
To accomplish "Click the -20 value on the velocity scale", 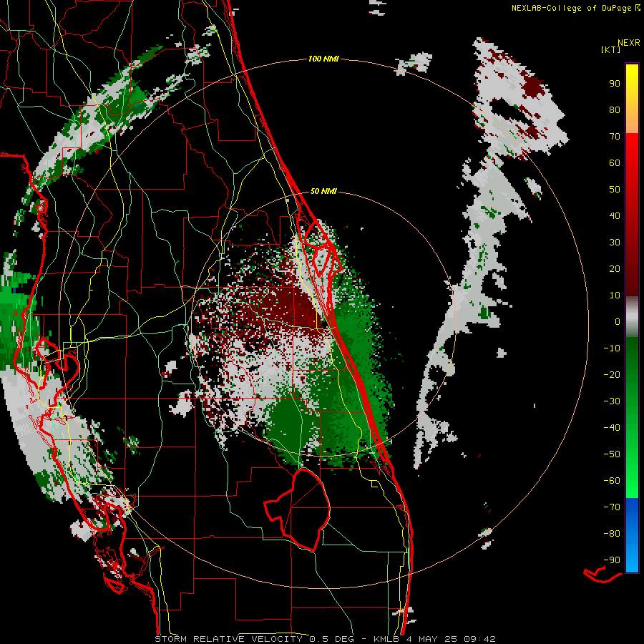I will pyautogui.click(x=612, y=375).
